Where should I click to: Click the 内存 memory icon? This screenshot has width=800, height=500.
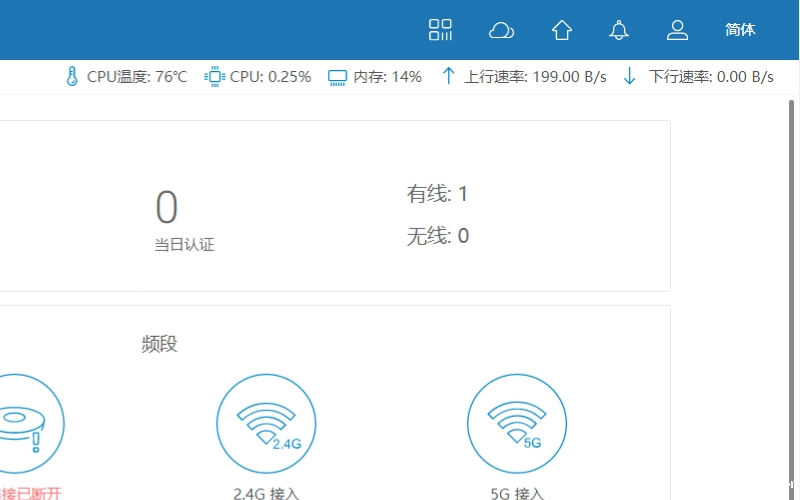(337, 77)
